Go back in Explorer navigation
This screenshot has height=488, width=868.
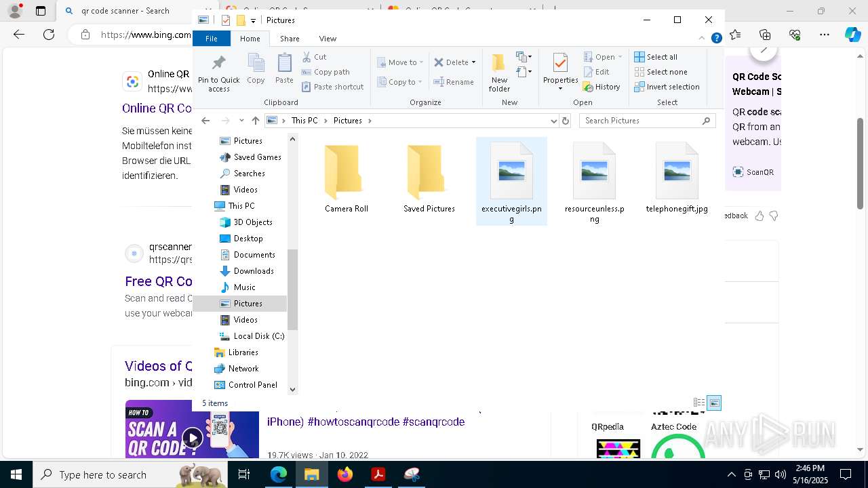pyautogui.click(x=205, y=121)
